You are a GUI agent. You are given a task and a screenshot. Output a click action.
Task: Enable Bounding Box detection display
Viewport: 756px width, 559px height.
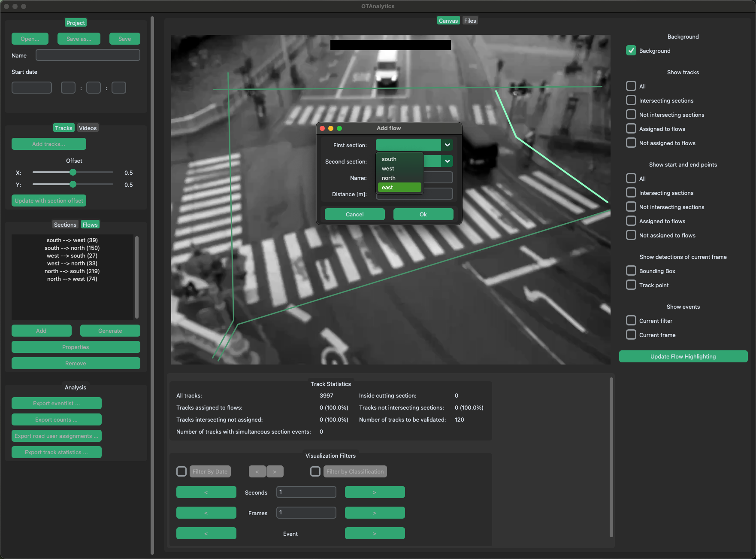click(x=631, y=271)
